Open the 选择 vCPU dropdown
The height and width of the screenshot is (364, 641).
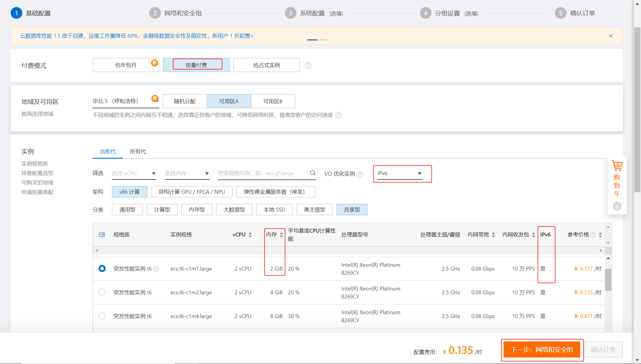[x=134, y=173]
